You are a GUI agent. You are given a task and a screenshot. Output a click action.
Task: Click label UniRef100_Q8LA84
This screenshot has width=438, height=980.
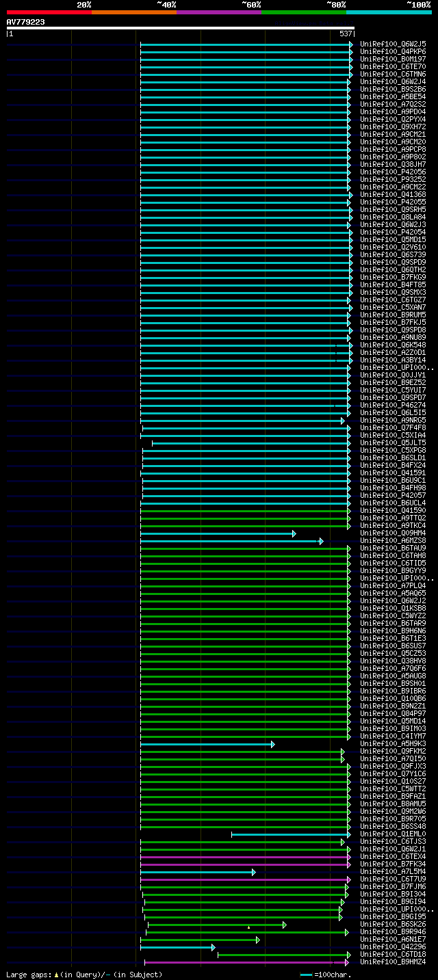pos(393,217)
